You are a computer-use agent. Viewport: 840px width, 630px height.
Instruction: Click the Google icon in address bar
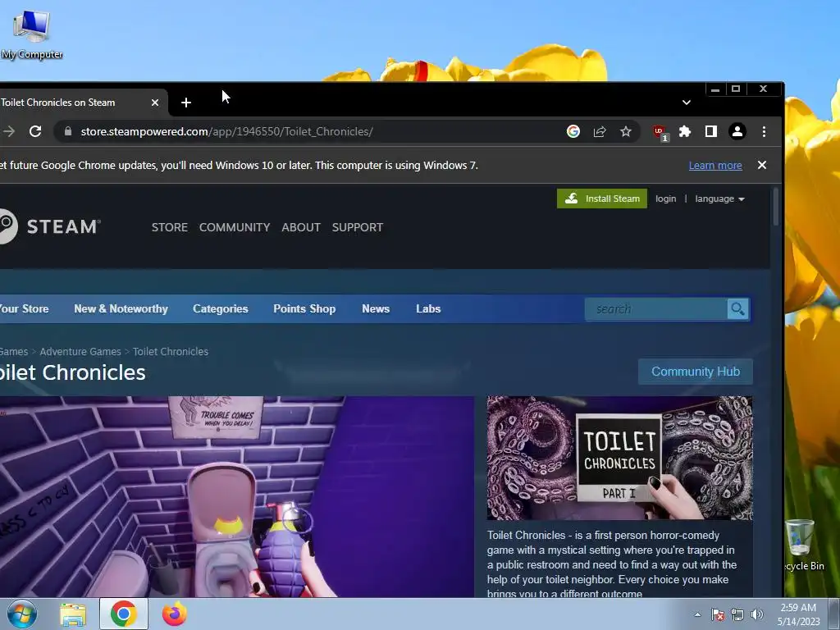(573, 131)
